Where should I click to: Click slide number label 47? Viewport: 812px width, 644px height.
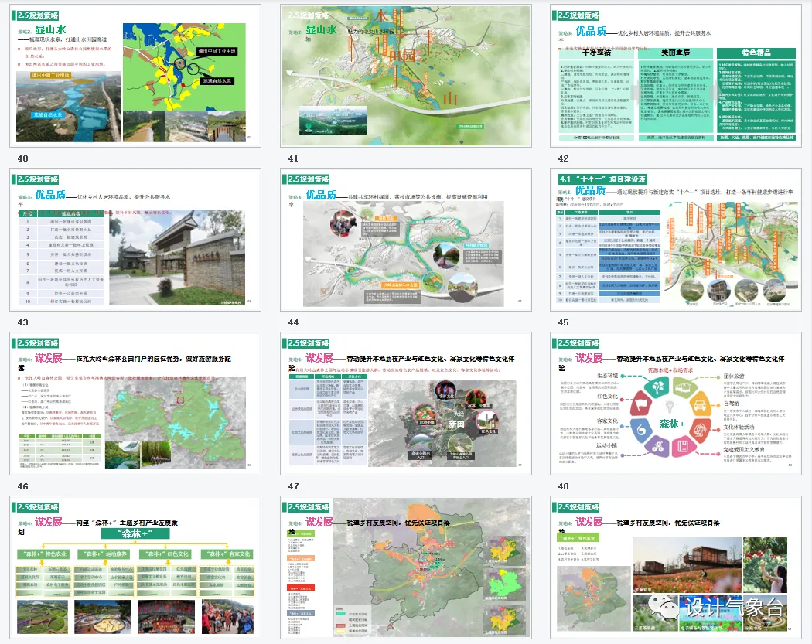pyautogui.click(x=293, y=486)
